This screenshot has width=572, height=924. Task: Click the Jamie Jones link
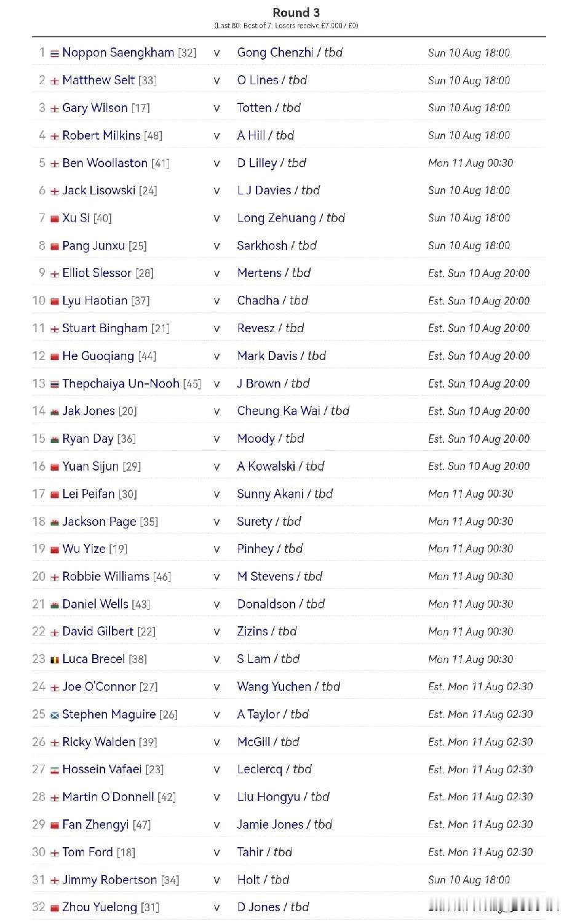[x=270, y=824]
